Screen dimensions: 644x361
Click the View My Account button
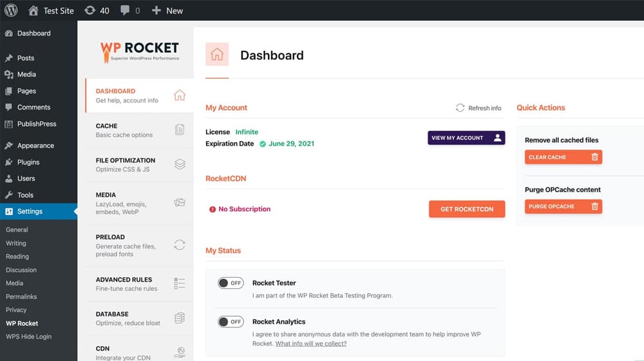tap(466, 138)
